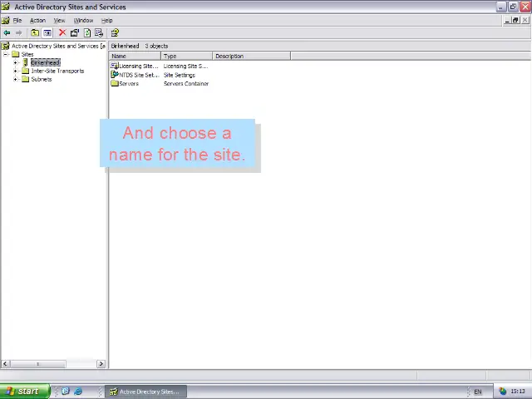Click the Licensing Site S... type cell

(x=185, y=66)
